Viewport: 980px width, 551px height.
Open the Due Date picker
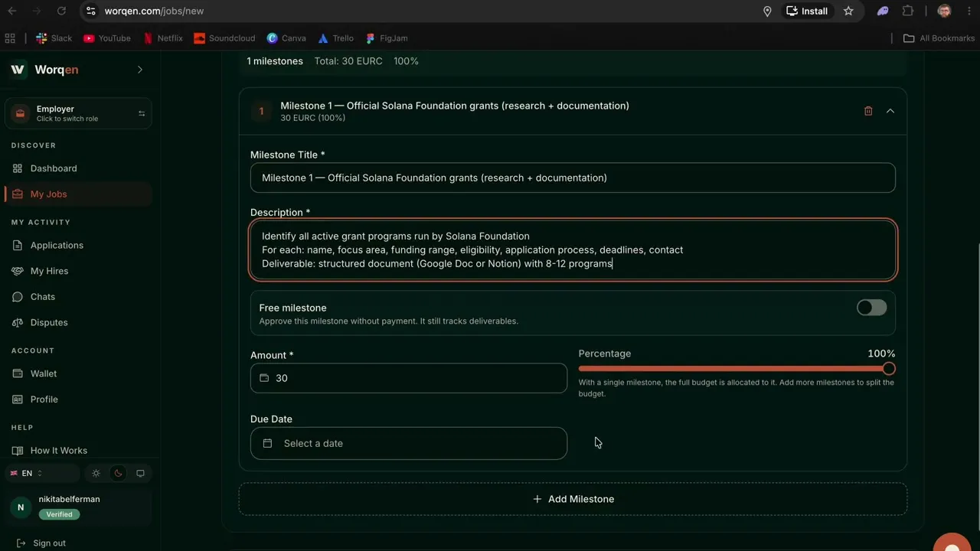point(409,444)
